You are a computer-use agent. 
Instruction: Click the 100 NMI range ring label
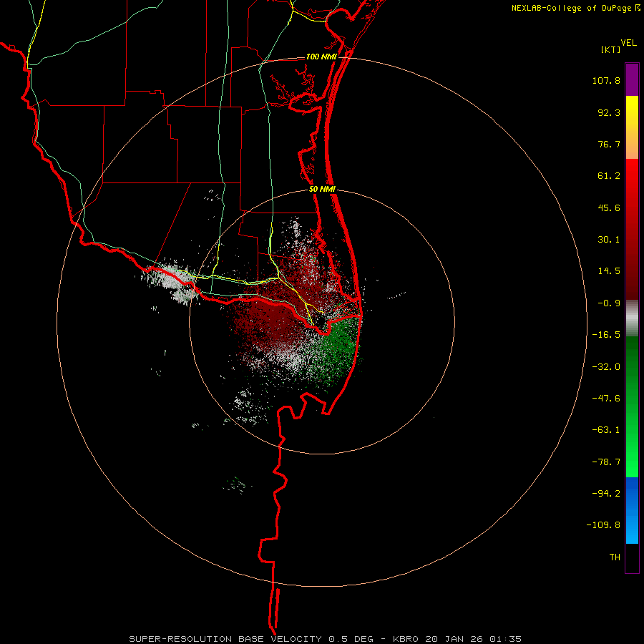tap(321, 57)
